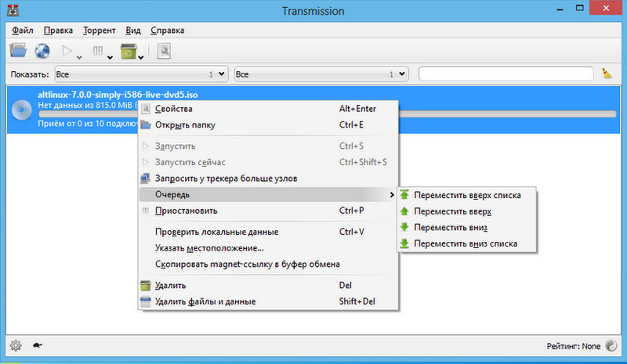The height and width of the screenshot is (364, 627).
Task: Choose Свойства in context menu
Action: point(268,109)
